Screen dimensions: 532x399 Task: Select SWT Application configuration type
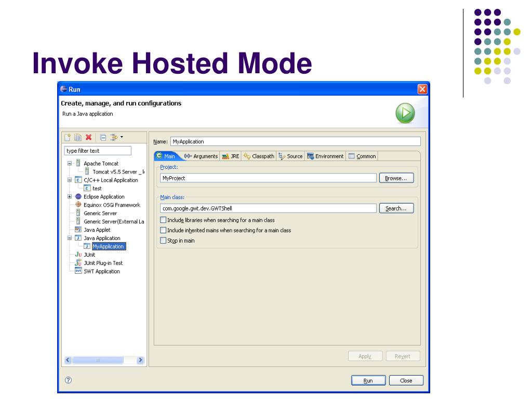[x=101, y=271]
